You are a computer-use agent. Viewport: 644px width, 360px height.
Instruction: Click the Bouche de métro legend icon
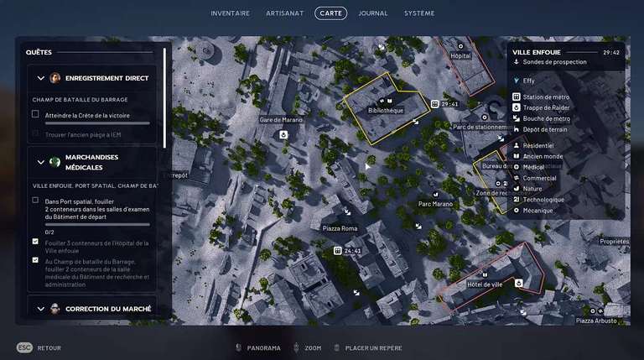point(517,118)
